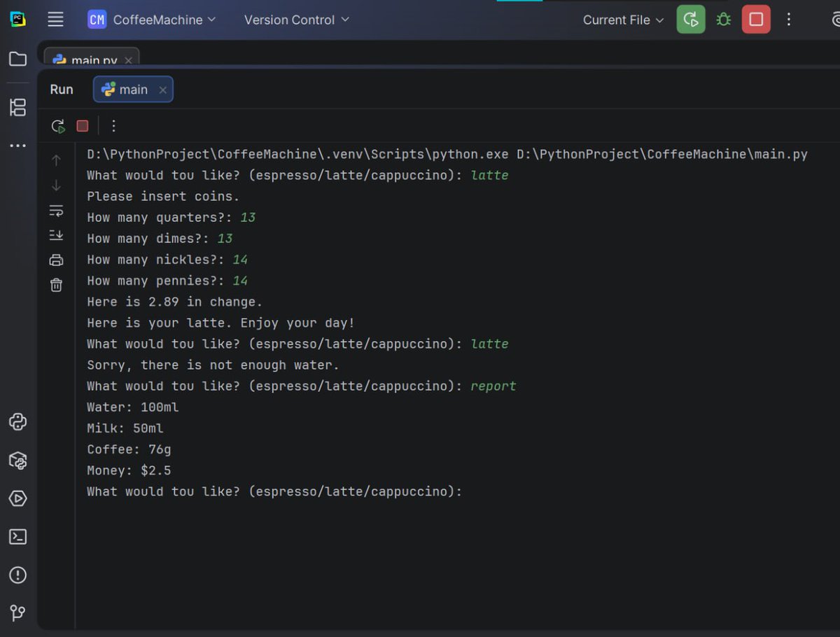Click the 'How many quarters?: 13' line
840x637 pixels.
click(x=171, y=217)
